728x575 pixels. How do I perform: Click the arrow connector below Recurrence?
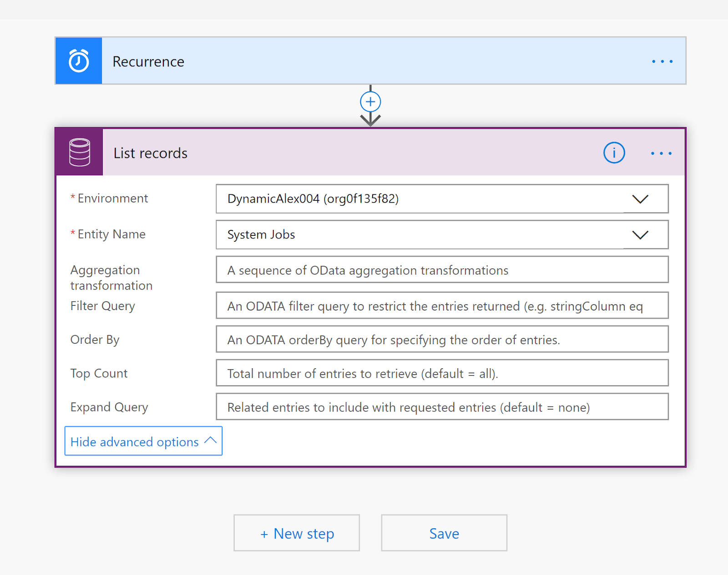371,119
